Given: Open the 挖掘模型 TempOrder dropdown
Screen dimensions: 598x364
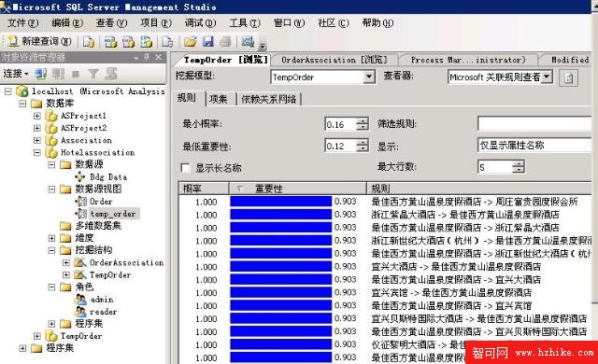Looking at the screenshot, I should (368, 77).
